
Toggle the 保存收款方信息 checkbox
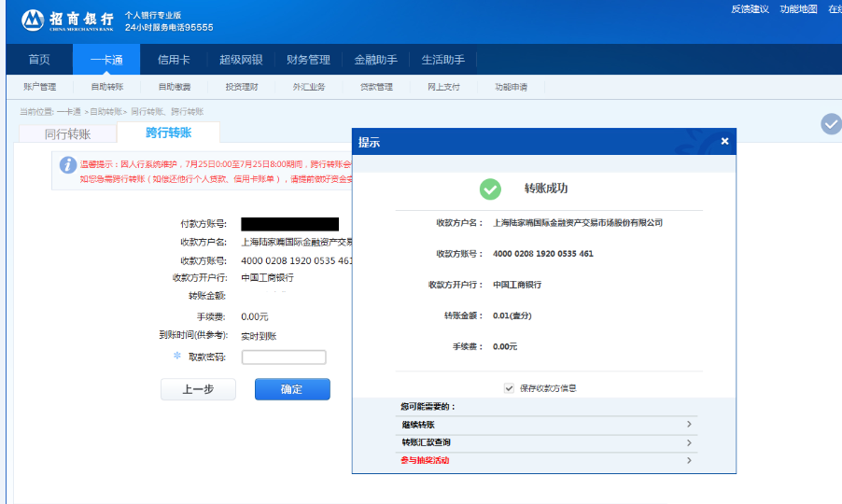[x=509, y=388]
